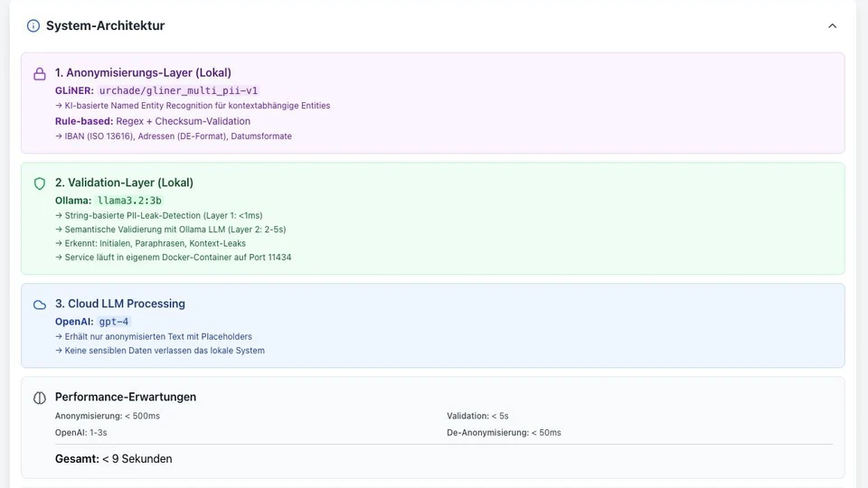Click the "De-Anonymisierung: < 50ms" metric
Viewport: 868px width, 488px height.
504,433
